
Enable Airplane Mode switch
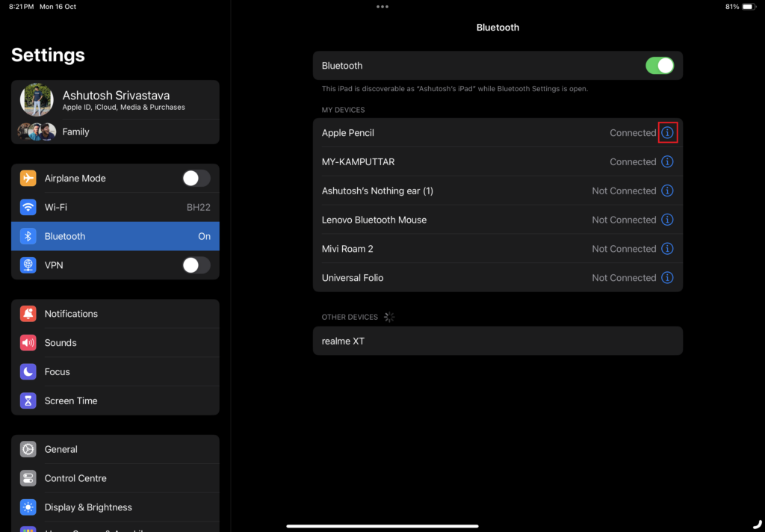click(x=196, y=178)
